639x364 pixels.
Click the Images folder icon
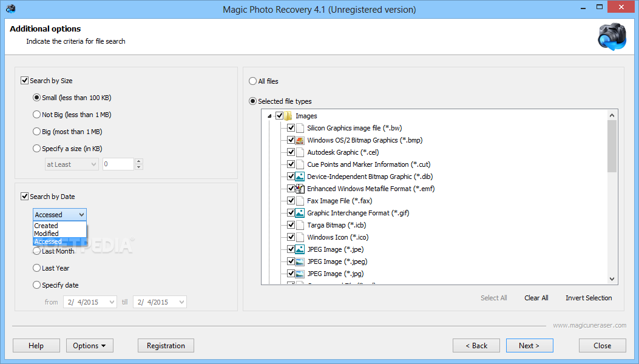288,116
